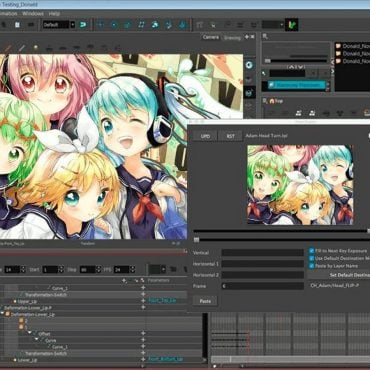
Task: Click the round teal icon beside the camera view
Action: coord(249,65)
